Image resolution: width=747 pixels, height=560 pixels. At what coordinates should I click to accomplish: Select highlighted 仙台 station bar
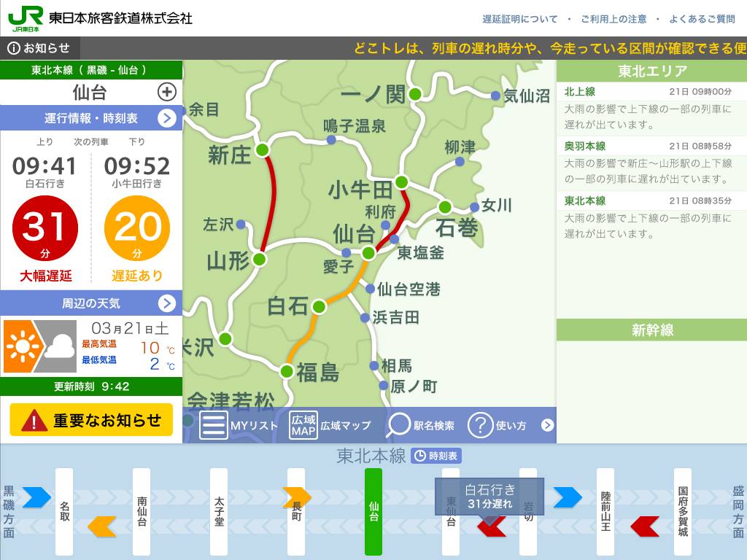[x=373, y=511]
